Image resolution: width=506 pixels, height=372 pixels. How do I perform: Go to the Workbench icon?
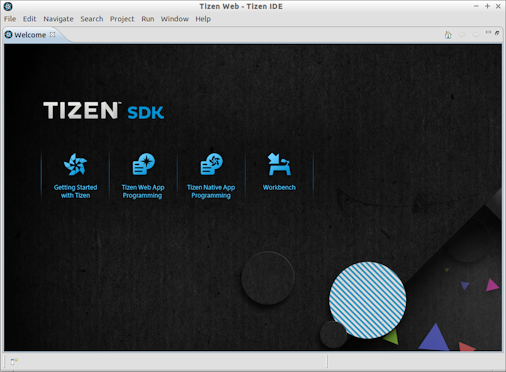(x=279, y=164)
